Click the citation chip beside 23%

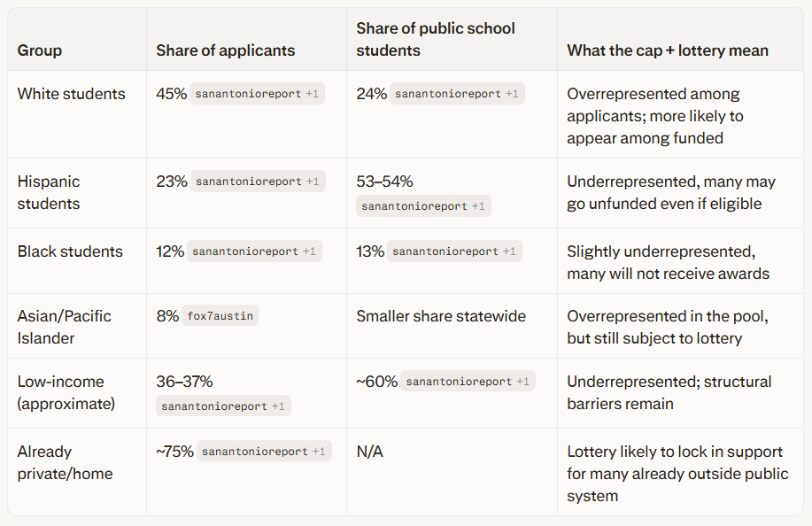click(x=258, y=182)
